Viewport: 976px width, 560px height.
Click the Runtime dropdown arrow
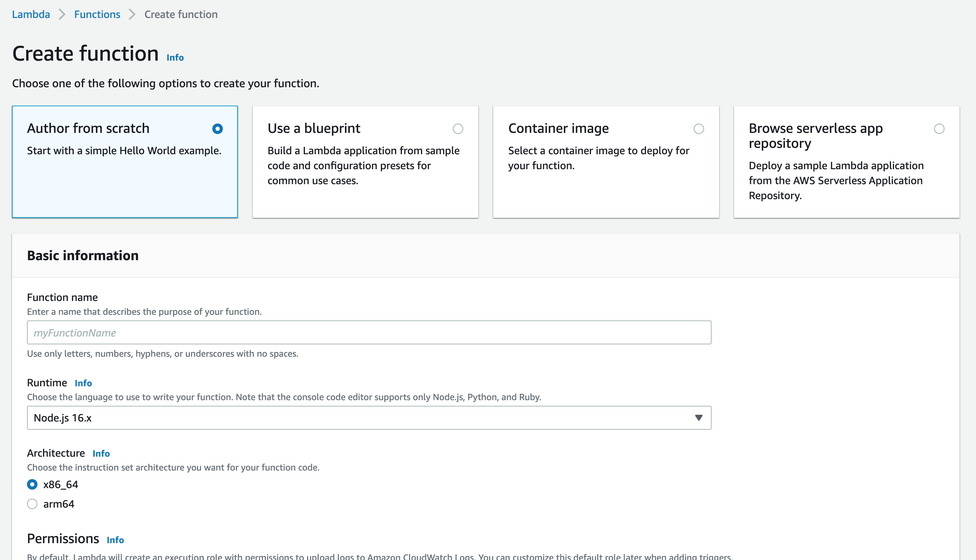click(698, 418)
